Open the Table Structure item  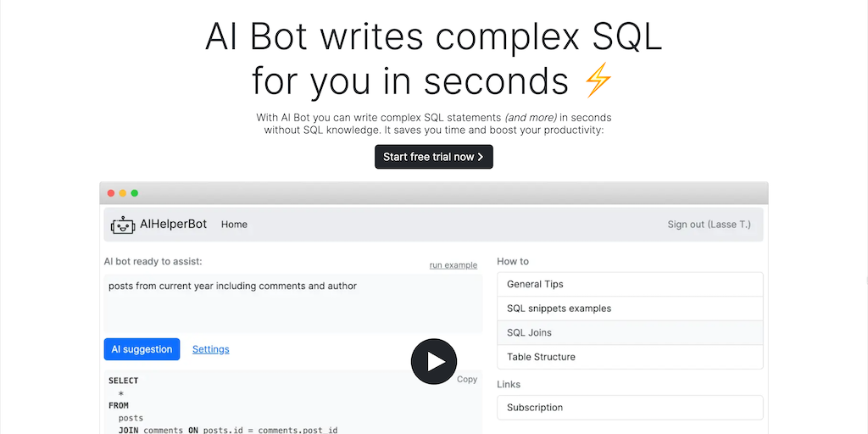630,357
